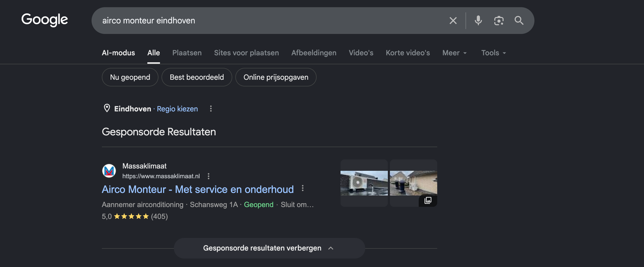Viewport: 644px width, 267px height.
Task: Open first thumbnail of rooftop airco unit
Action: pos(364,183)
